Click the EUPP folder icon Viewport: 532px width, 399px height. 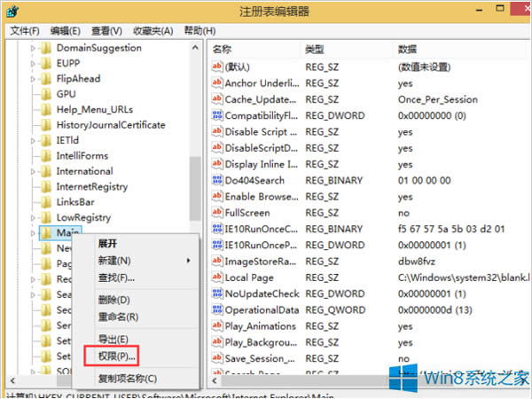[46, 64]
